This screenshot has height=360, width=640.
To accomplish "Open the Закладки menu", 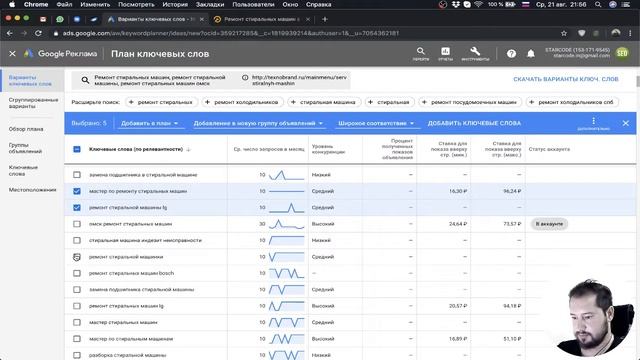I will (210, 4).
